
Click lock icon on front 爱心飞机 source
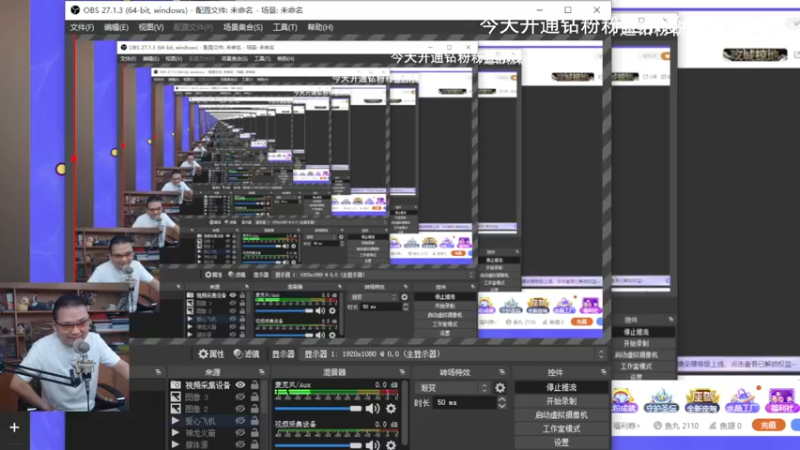[x=255, y=420]
